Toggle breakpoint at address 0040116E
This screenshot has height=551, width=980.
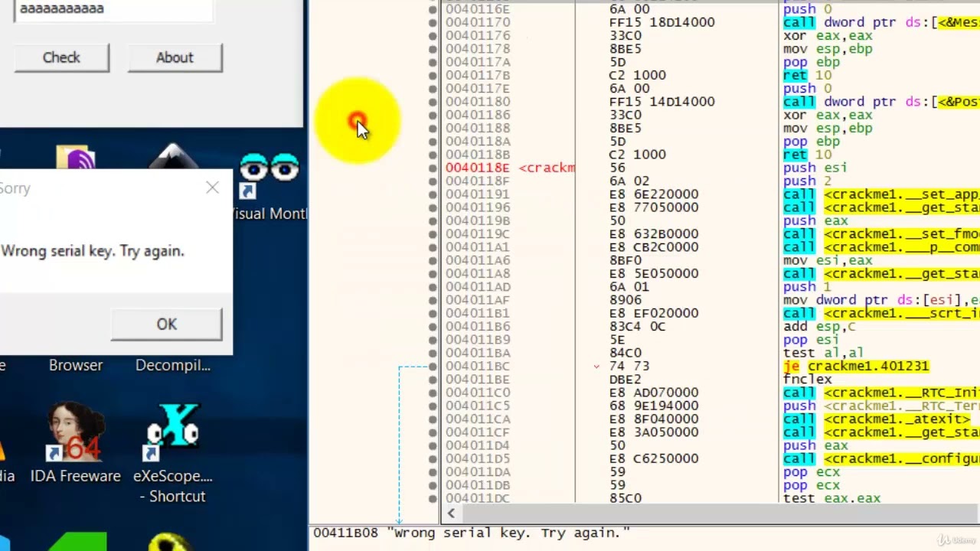pos(433,9)
